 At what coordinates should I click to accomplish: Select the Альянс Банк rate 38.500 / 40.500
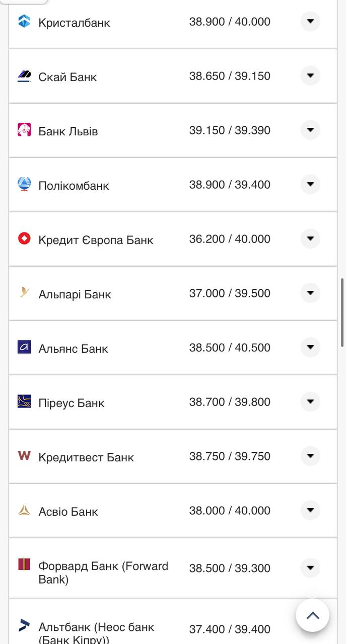230,348
